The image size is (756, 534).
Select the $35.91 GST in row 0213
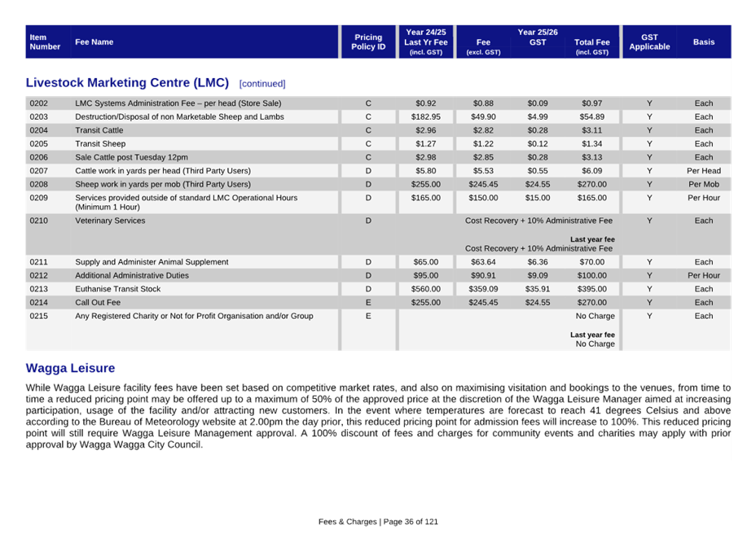(x=538, y=289)
